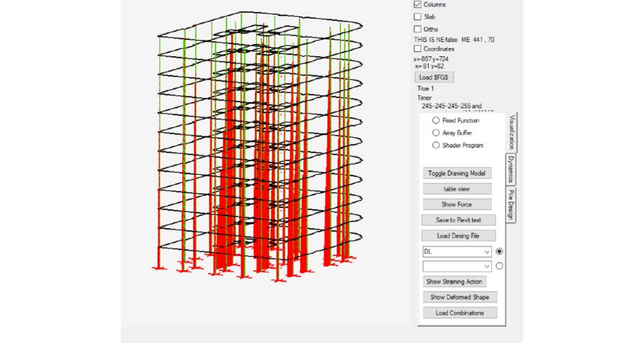Open the DL load case dropdown
The image size is (644, 343).
(457, 252)
